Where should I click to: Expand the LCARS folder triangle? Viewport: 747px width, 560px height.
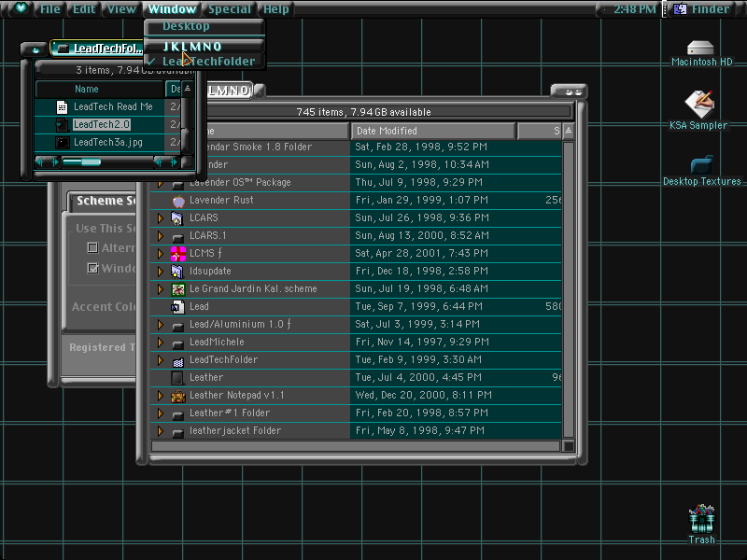pyautogui.click(x=161, y=218)
